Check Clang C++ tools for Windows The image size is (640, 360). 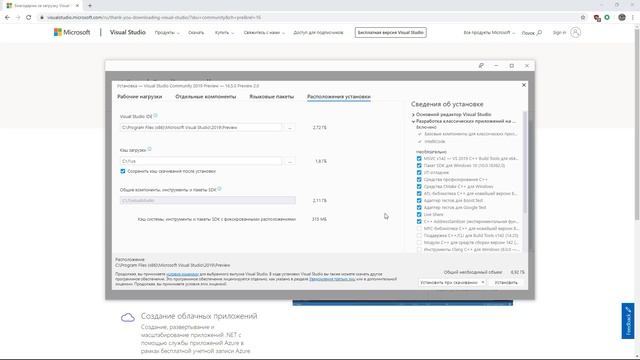419,249
